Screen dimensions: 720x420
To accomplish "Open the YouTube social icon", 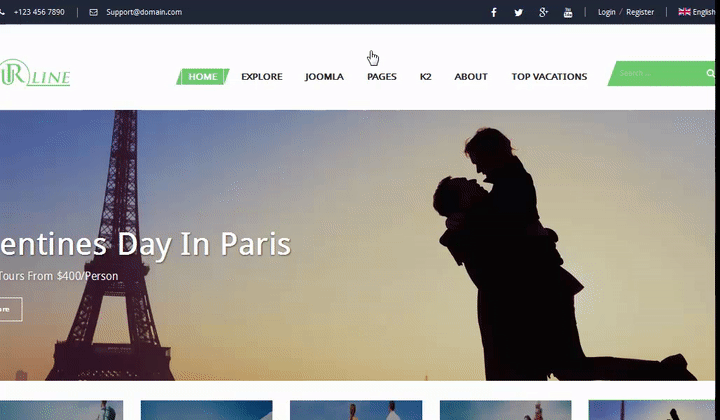I will point(568,12).
